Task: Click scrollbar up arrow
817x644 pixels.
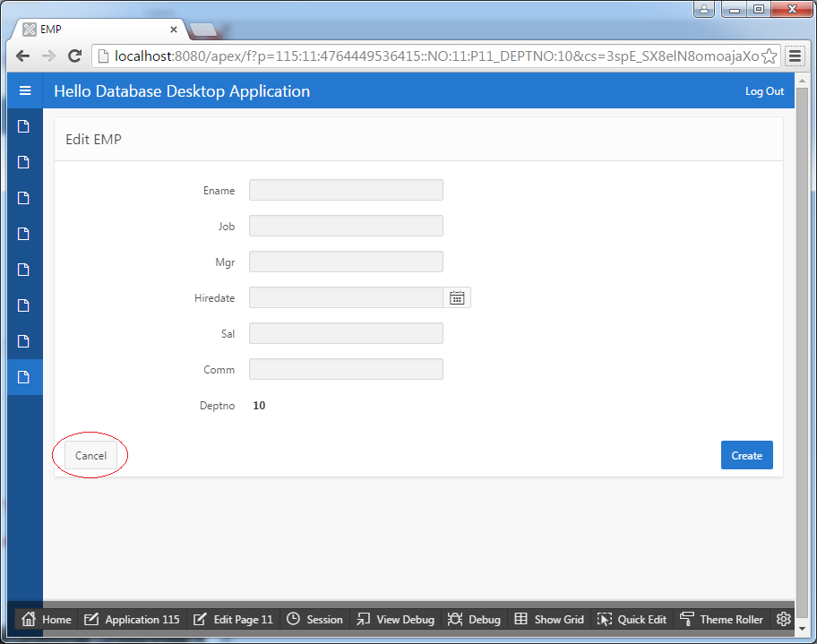Action: [803, 81]
